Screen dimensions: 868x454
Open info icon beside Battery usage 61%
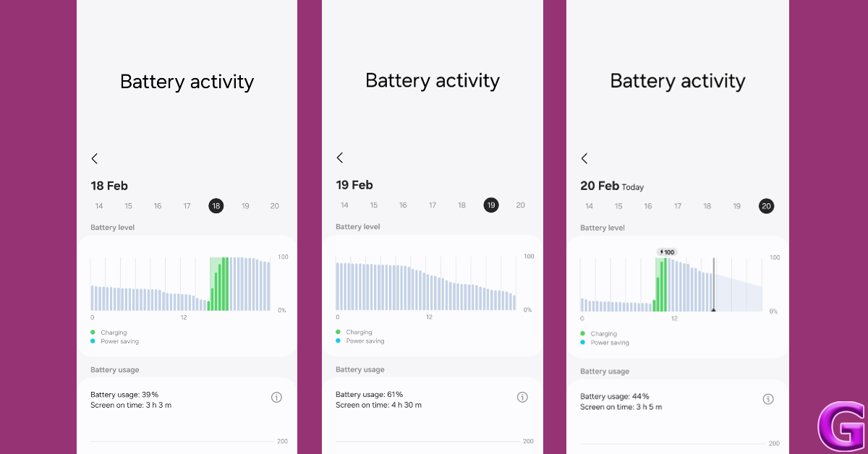pos(522,397)
